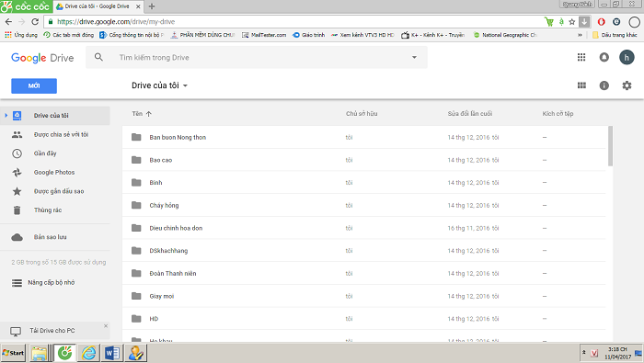The width and height of the screenshot is (644, 363).
Task: Select the 'Cháy hồng' folder
Action: pos(364,205)
